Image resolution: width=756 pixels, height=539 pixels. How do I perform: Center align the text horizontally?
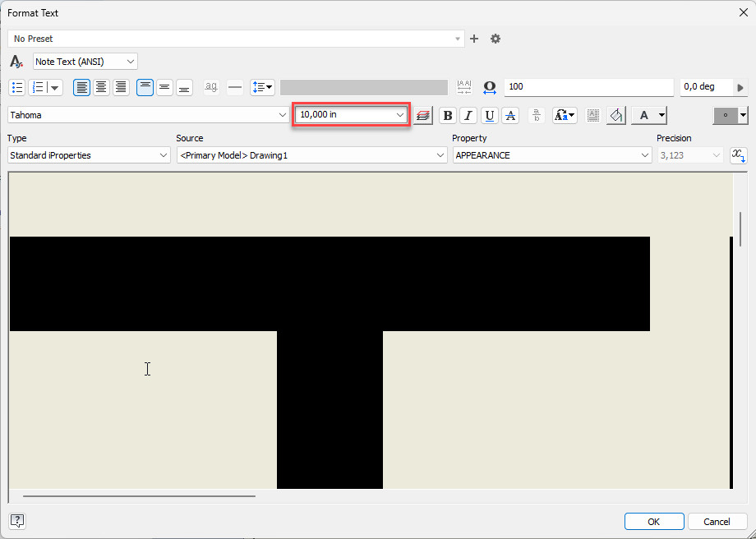[101, 87]
